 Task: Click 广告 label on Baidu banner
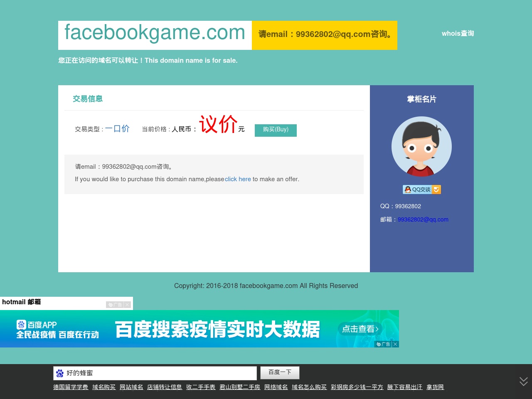point(383,344)
